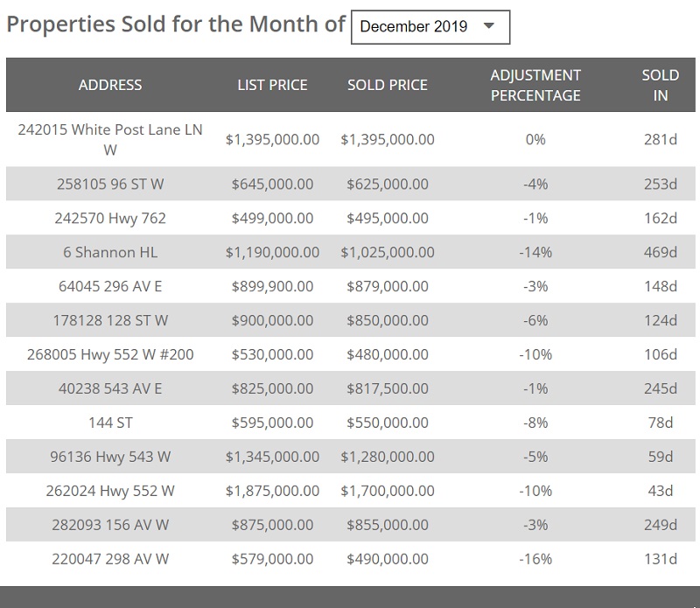Image resolution: width=700 pixels, height=608 pixels.
Task: Select the 282093 156 AV W address
Action: click(x=110, y=525)
